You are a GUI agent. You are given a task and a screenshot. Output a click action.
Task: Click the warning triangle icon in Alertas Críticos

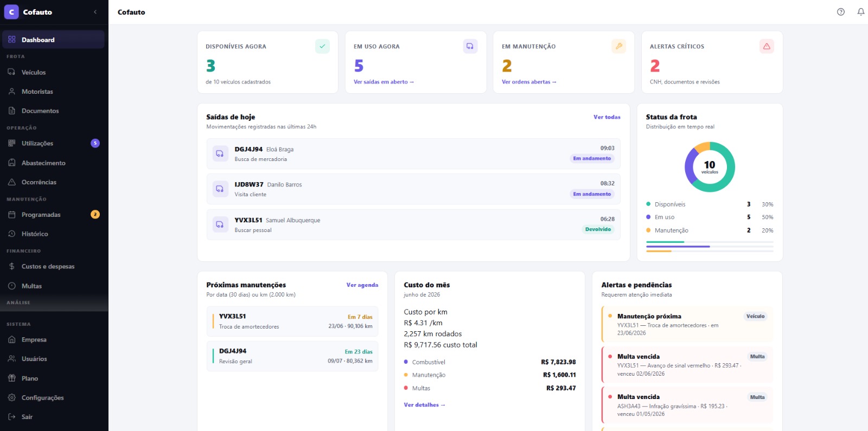coord(767,46)
